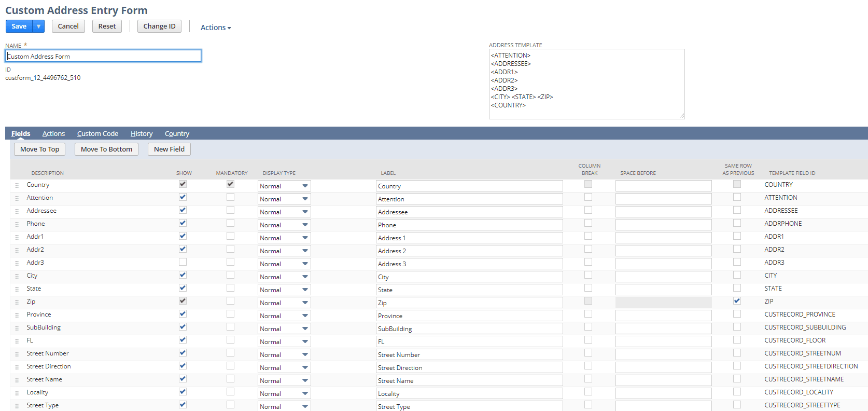Switch to the Fields tab
This screenshot has height=411, width=868.
(x=21, y=134)
